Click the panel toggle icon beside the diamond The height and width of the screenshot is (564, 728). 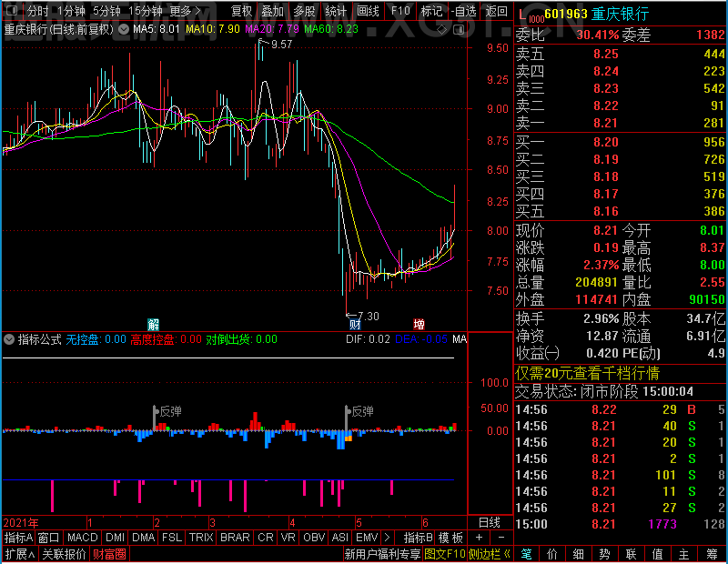(x=459, y=30)
